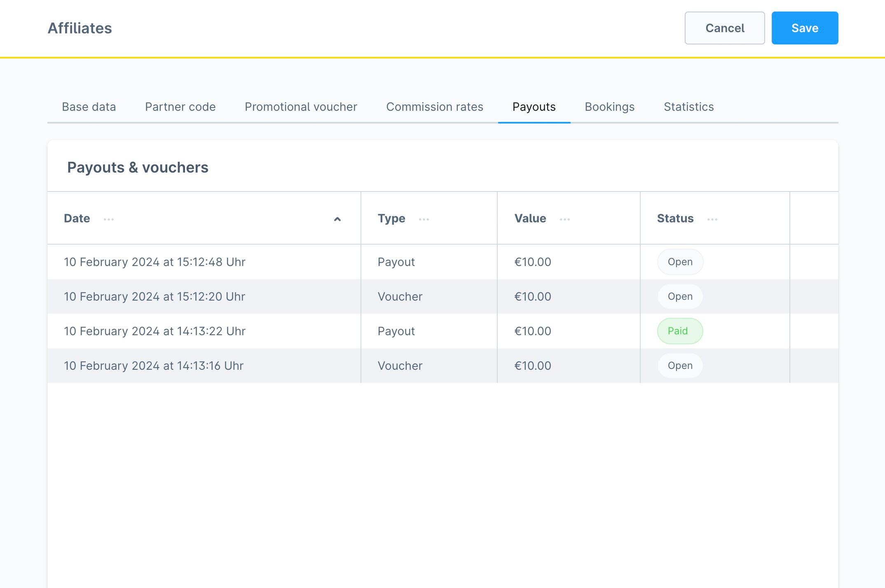Select the 10 February 2024 at 14:13:22 row date

(x=155, y=331)
